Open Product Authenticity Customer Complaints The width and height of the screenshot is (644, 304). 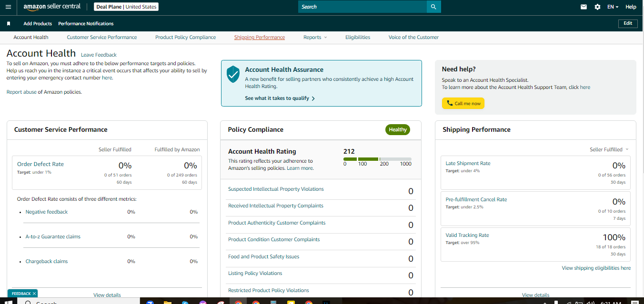point(277,223)
